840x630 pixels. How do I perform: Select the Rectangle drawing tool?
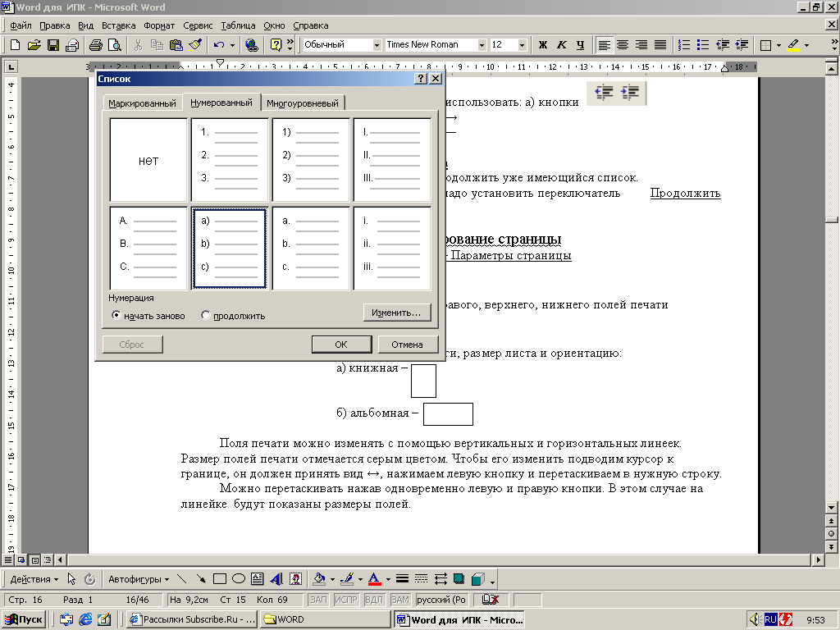tap(220, 578)
